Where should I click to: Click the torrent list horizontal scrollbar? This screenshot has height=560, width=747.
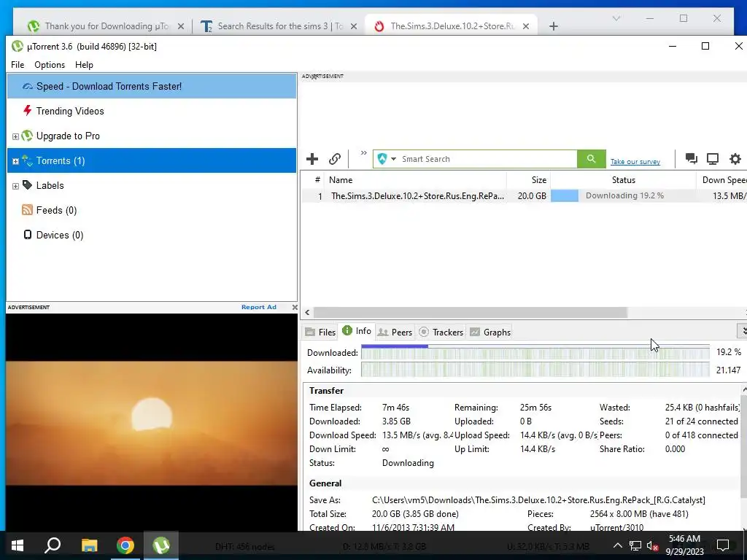[471, 312]
